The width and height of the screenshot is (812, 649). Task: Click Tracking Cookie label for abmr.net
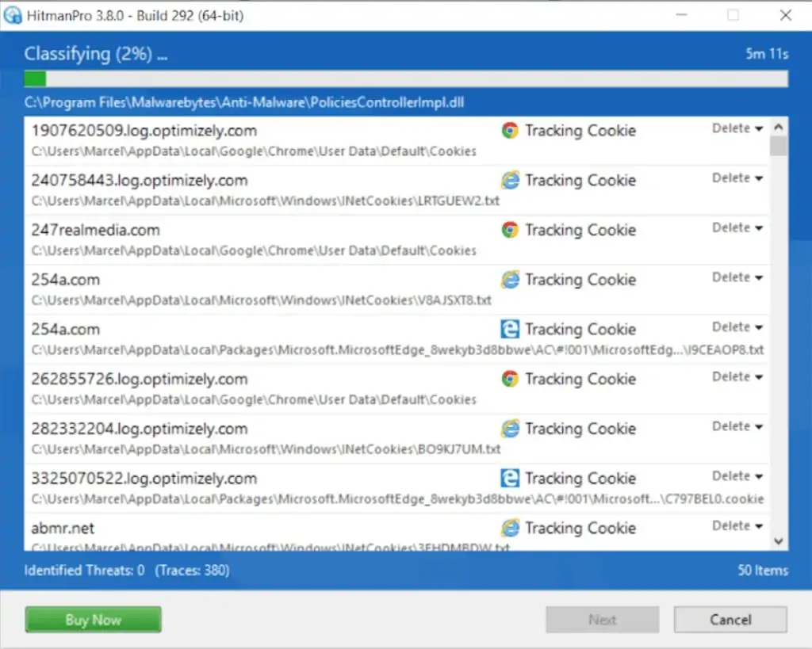(580, 528)
